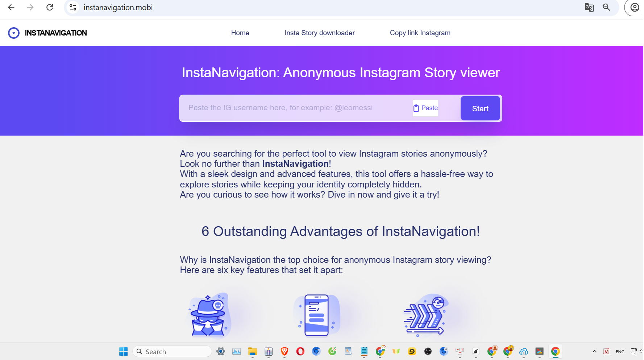Focus the IG username input field
Viewport: 644px width, 360px height.
tap(295, 108)
